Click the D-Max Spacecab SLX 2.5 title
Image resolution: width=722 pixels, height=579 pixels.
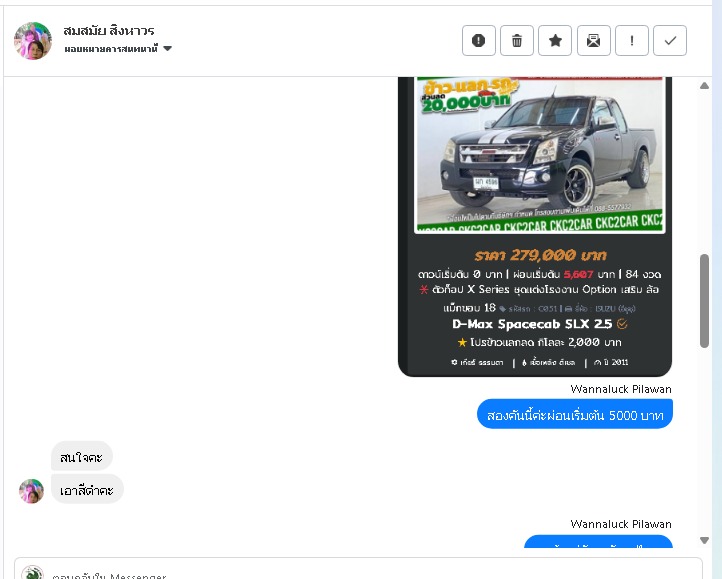[x=532, y=324]
